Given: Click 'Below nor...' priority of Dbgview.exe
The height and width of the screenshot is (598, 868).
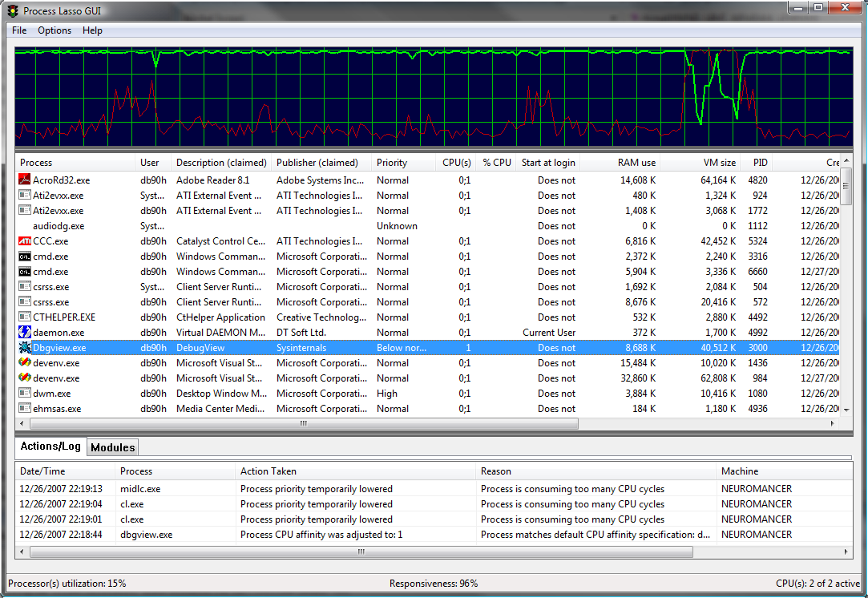Looking at the screenshot, I should point(402,348).
